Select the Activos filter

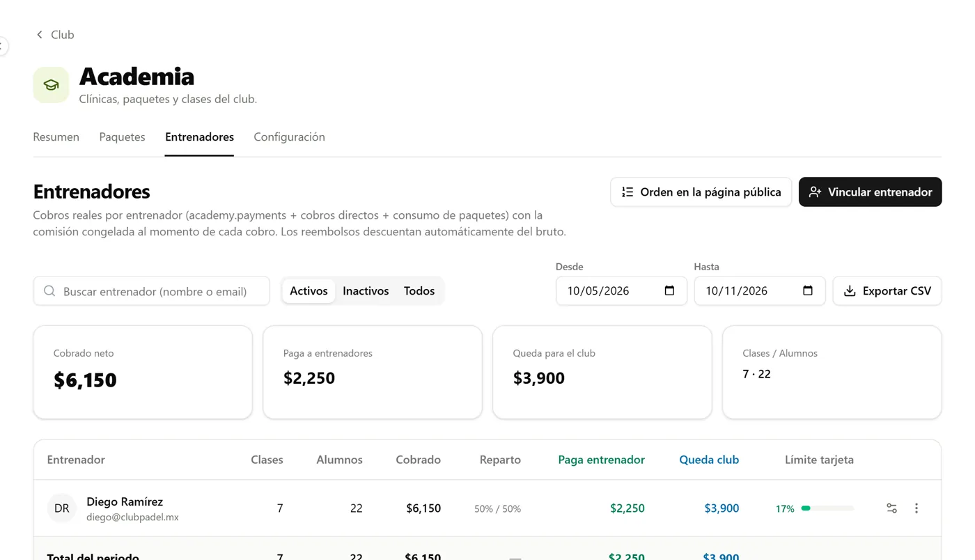pos(309,291)
